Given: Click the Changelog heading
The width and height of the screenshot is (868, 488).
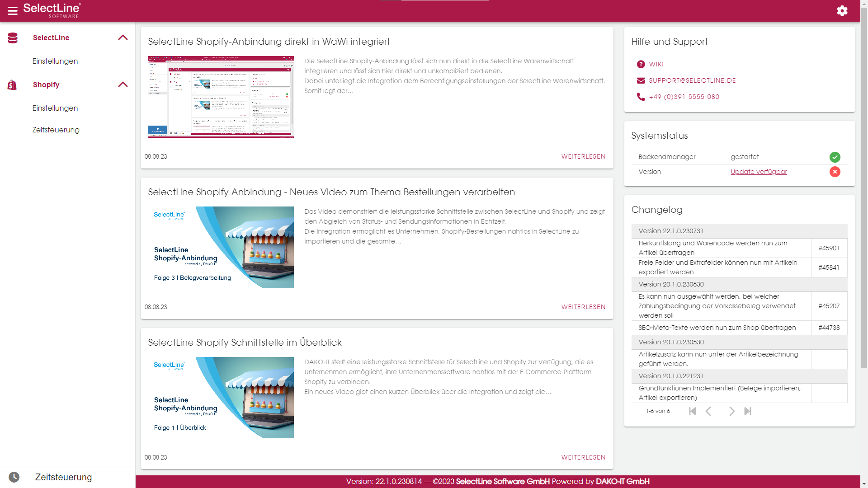Looking at the screenshot, I should pos(657,210).
